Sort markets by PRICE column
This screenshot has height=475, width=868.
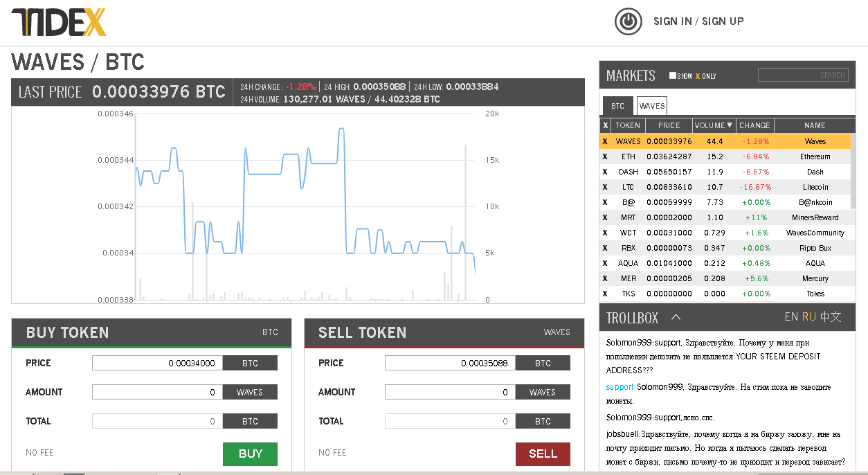click(669, 125)
